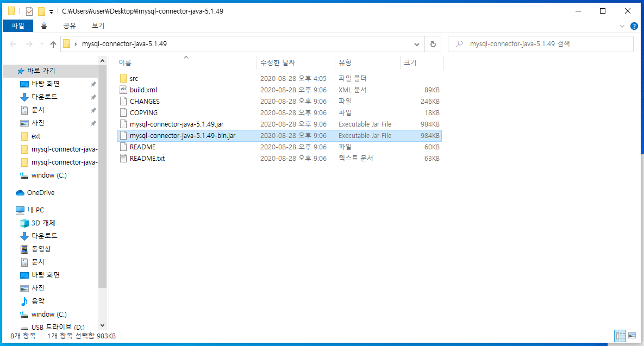Open the 보기 ribbon tab

tap(98, 26)
